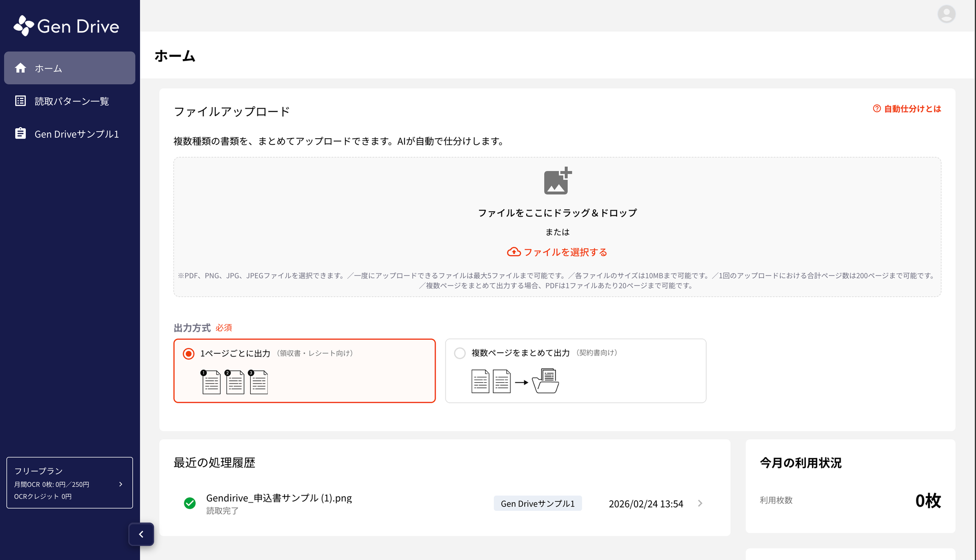Select the 1ページごとに出力 radio button

point(189,354)
